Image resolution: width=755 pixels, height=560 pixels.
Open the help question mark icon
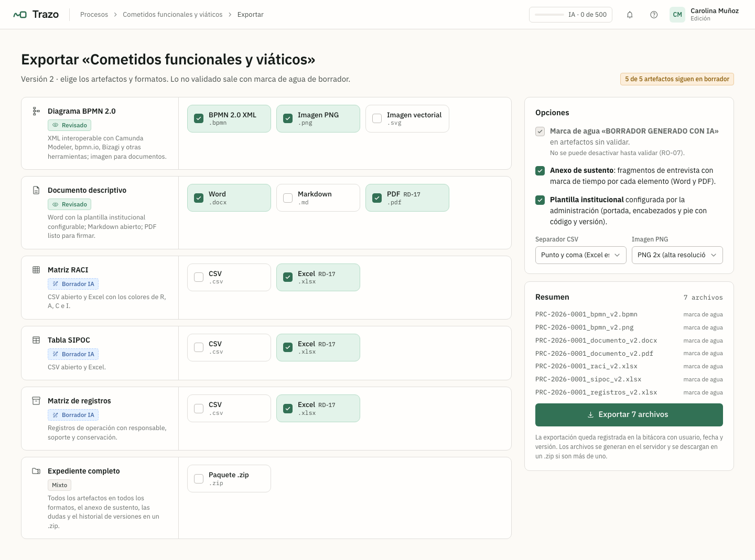click(x=654, y=15)
